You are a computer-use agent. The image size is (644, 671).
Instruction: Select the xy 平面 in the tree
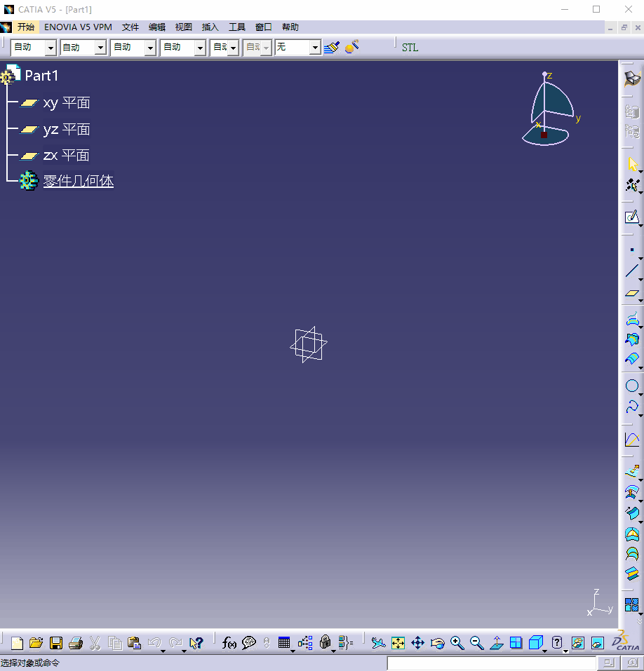pos(67,102)
